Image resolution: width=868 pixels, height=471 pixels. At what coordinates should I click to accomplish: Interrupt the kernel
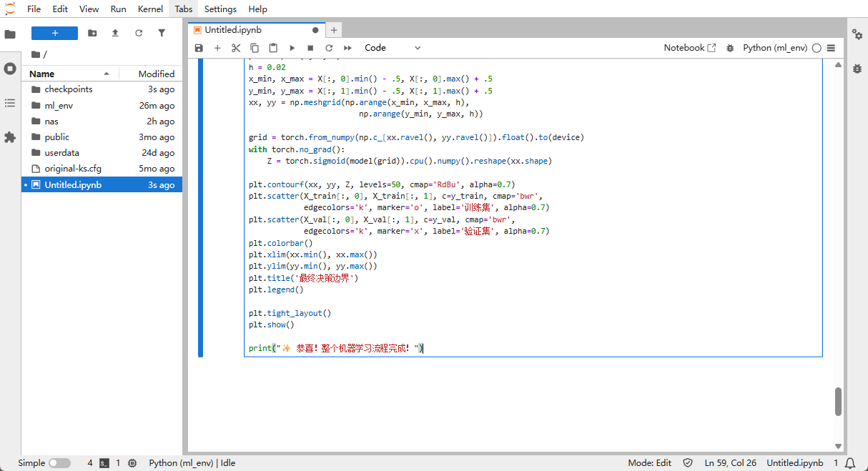[x=310, y=48]
